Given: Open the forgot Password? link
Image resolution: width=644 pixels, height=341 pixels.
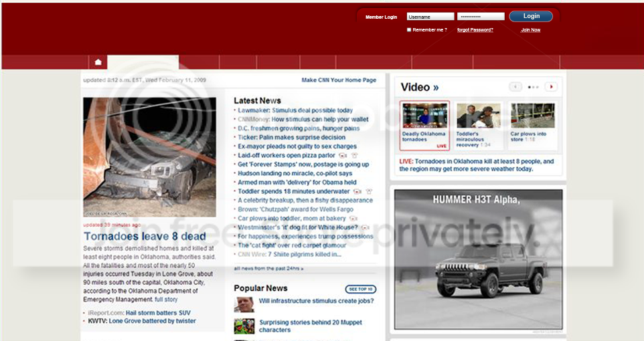Looking at the screenshot, I should point(475,30).
